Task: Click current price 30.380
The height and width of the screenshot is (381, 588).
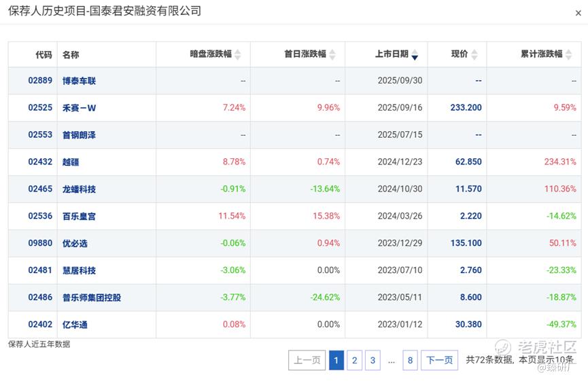Action: (x=468, y=325)
